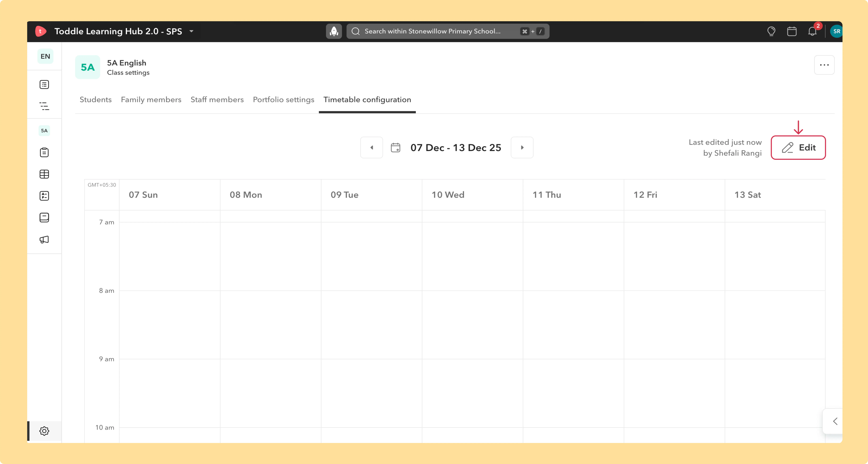Select the Timetable configuration tab

pos(367,100)
